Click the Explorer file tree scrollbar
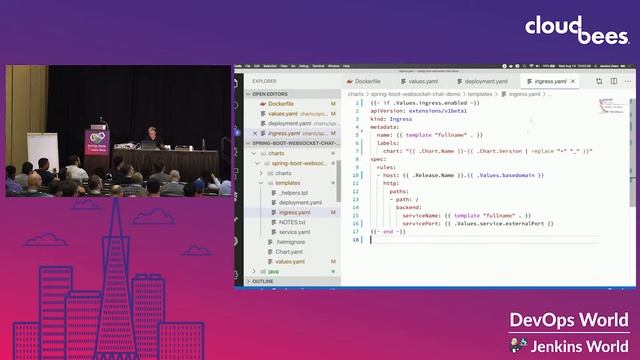Image resolution: width=640 pixels, height=360 pixels. tap(338, 181)
